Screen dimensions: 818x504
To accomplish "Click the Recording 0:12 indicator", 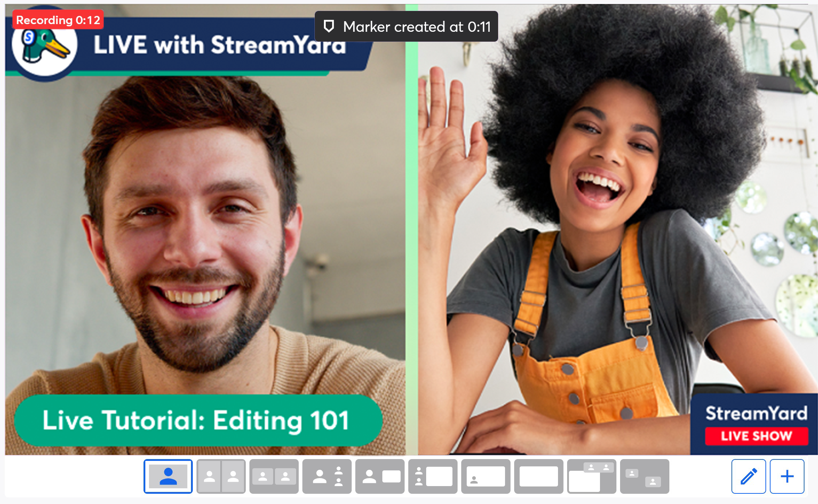I will click(x=58, y=20).
